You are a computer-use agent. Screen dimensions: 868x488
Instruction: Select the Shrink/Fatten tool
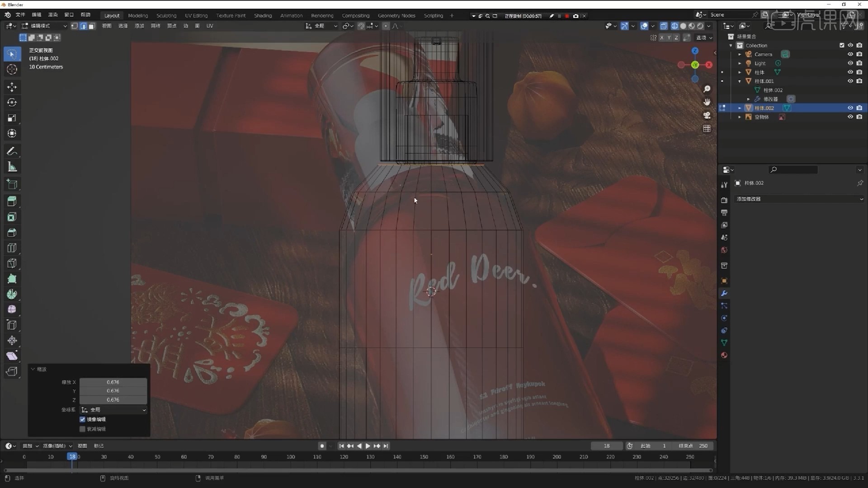coord(12,340)
